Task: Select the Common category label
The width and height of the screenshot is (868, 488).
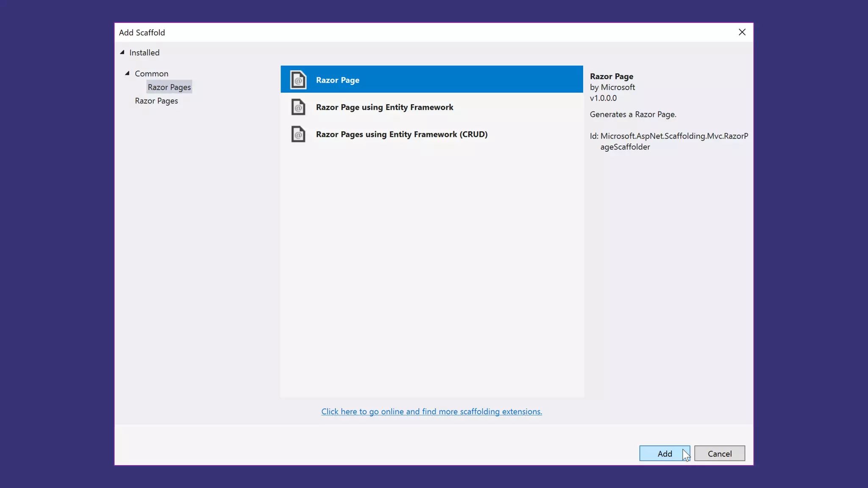Action: pyautogui.click(x=151, y=74)
